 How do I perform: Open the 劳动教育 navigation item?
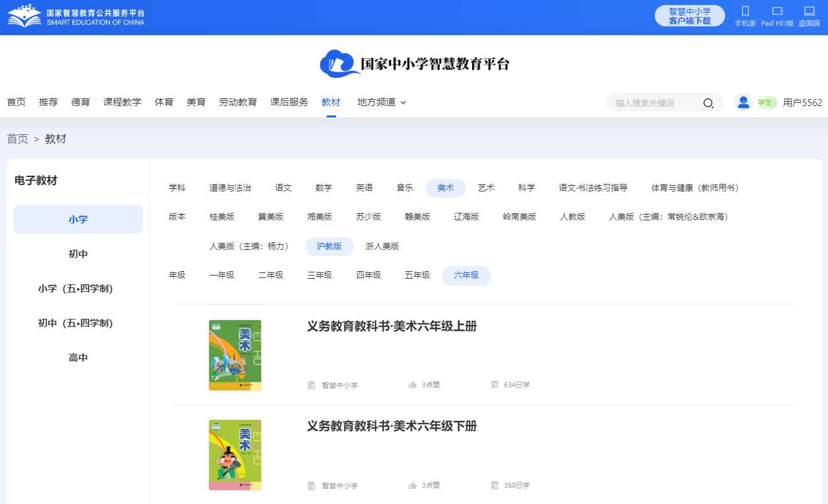click(238, 102)
